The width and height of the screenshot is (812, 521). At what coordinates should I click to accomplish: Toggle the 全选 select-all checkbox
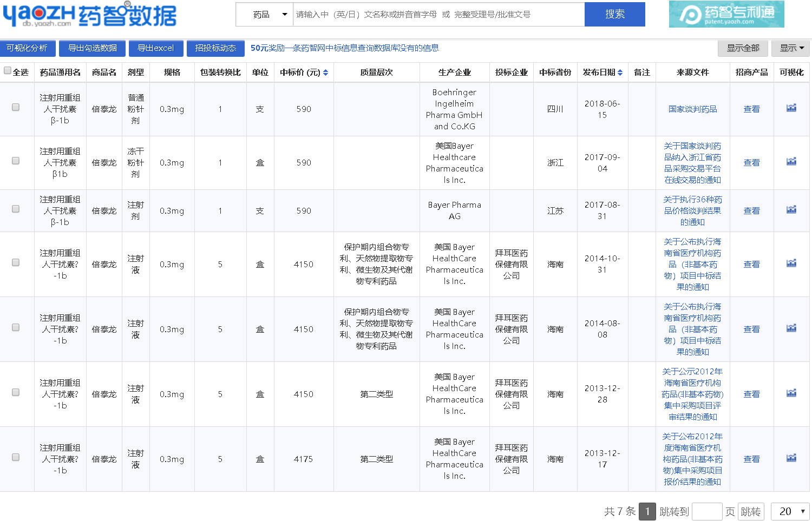pos(8,70)
